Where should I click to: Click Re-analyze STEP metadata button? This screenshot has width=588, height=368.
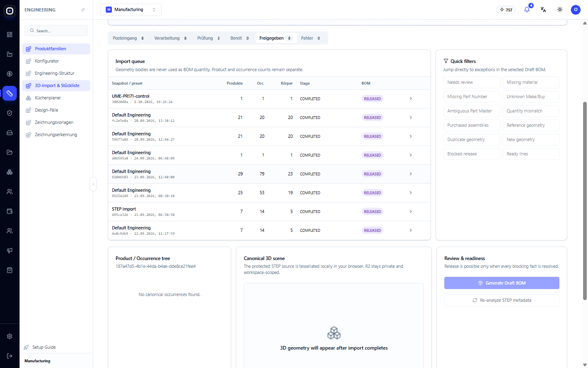tap(502, 300)
